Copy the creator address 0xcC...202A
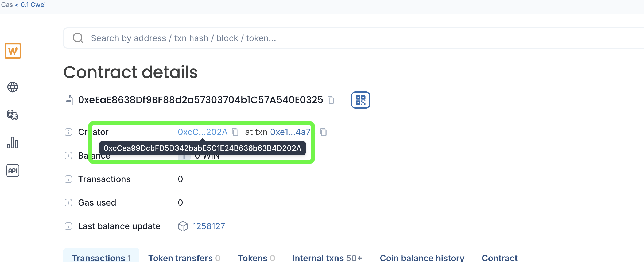This screenshot has width=644, height=262. (x=235, y=132)
